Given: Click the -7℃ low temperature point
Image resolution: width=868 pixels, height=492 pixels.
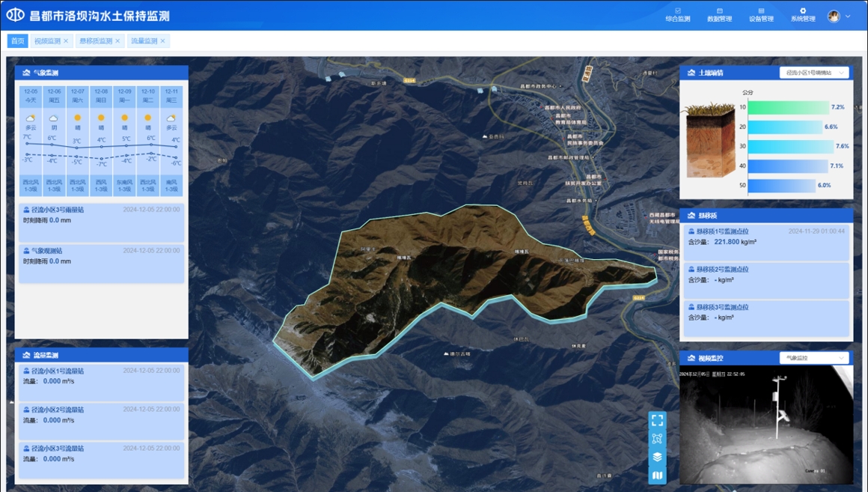Looking at the screenshot, I should tap(101, 159).
